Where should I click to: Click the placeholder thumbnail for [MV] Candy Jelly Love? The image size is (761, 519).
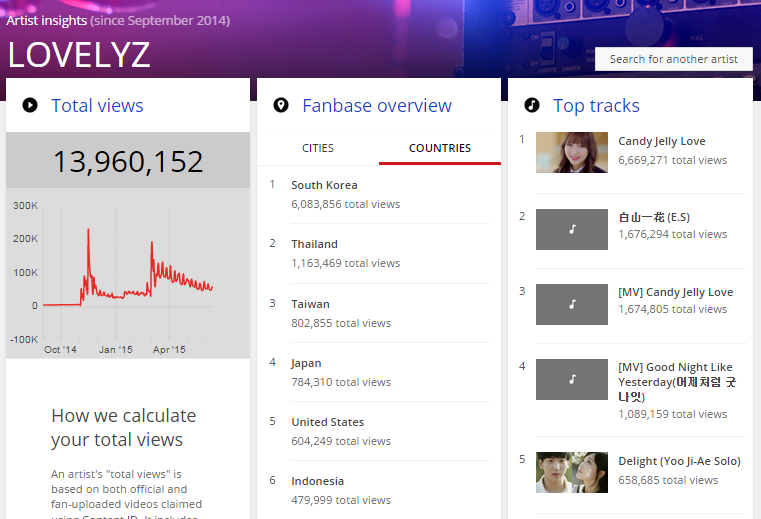click(x=572, y=304)
